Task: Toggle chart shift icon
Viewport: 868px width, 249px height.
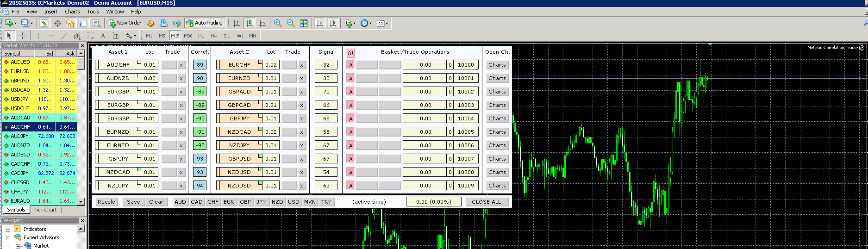Action: click(332, 23)
